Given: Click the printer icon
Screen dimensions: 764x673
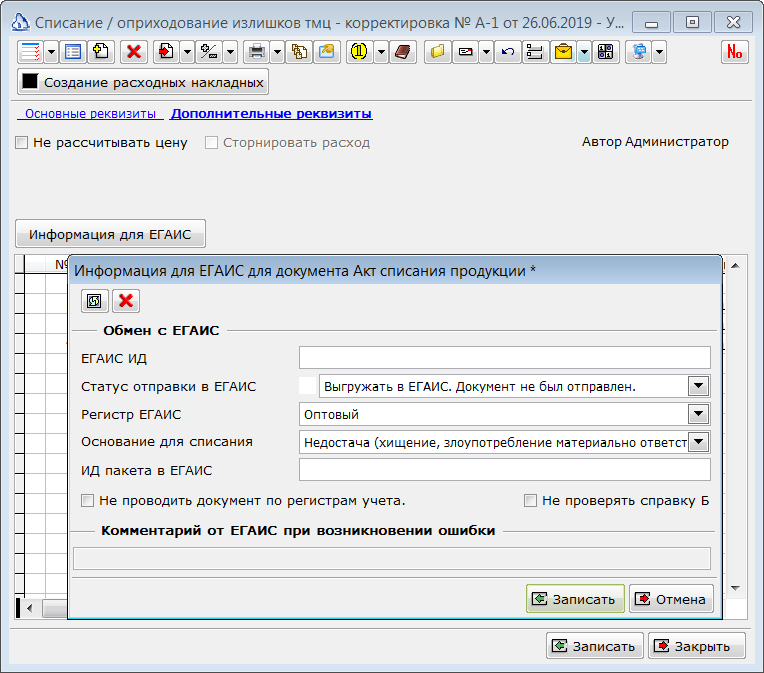Looking at the screenshot, I should (257, 52).
